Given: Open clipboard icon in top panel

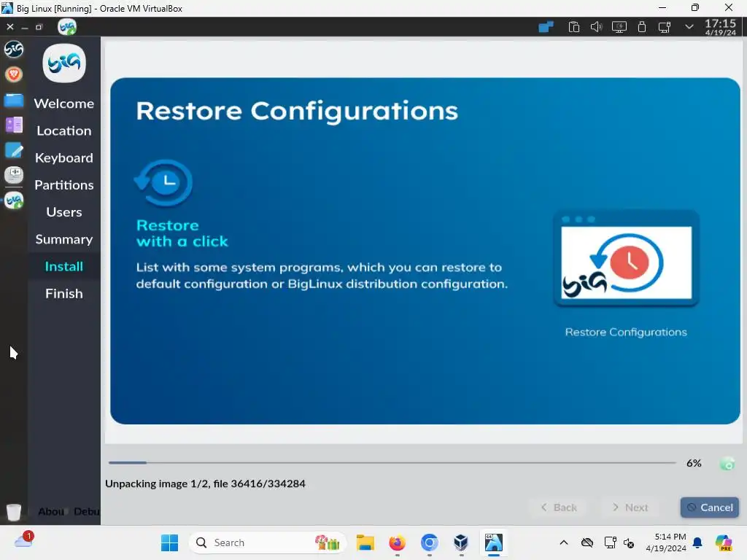Looking at the screenshot, I should pyautogui.click(x=573, y=27).
